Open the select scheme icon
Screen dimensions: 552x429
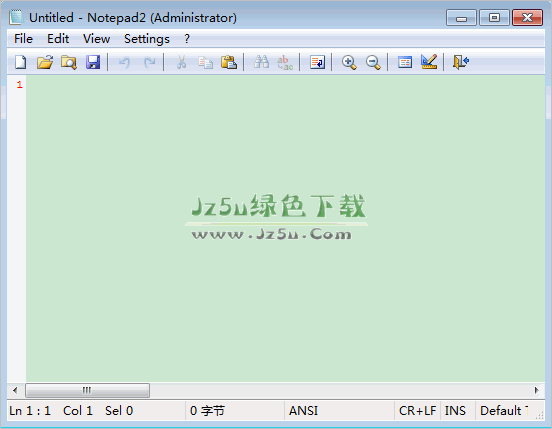405,62
